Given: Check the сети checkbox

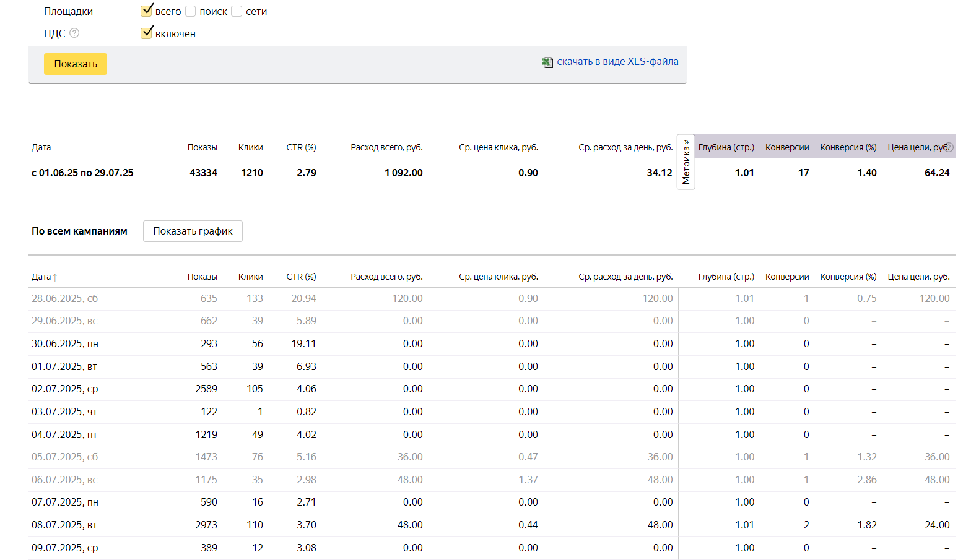Looking at the screenshot, I should [237, 11].
